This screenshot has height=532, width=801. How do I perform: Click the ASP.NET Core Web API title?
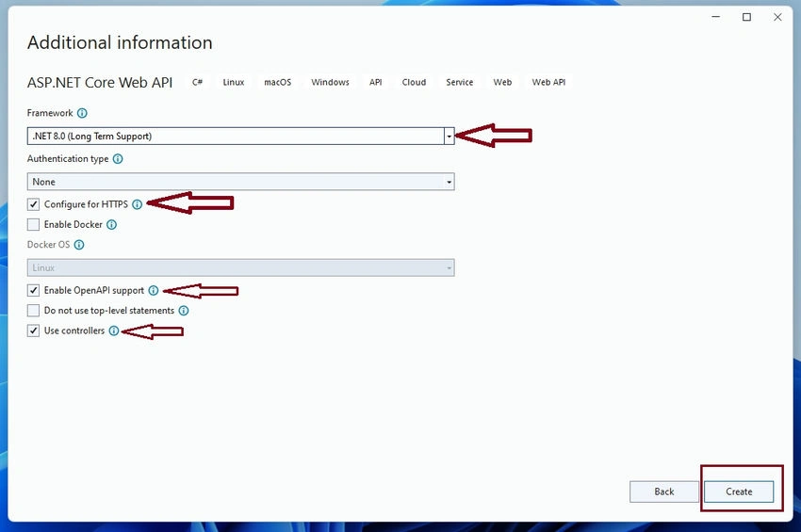pos(100,83)
